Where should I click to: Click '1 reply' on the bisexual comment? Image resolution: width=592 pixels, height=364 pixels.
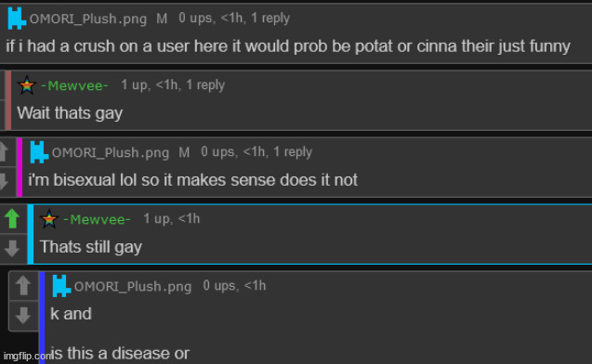pos(293,151)
